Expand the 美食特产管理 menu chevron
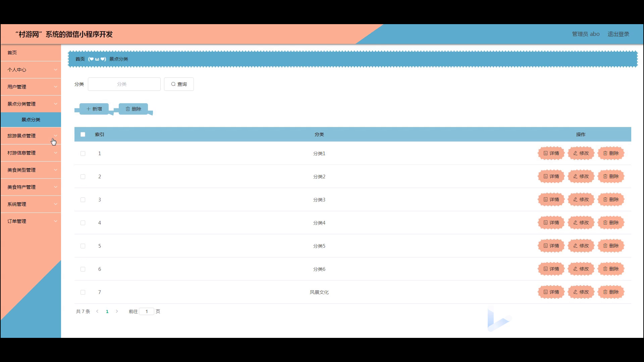 pyautogui.click(x=56, y=187)
